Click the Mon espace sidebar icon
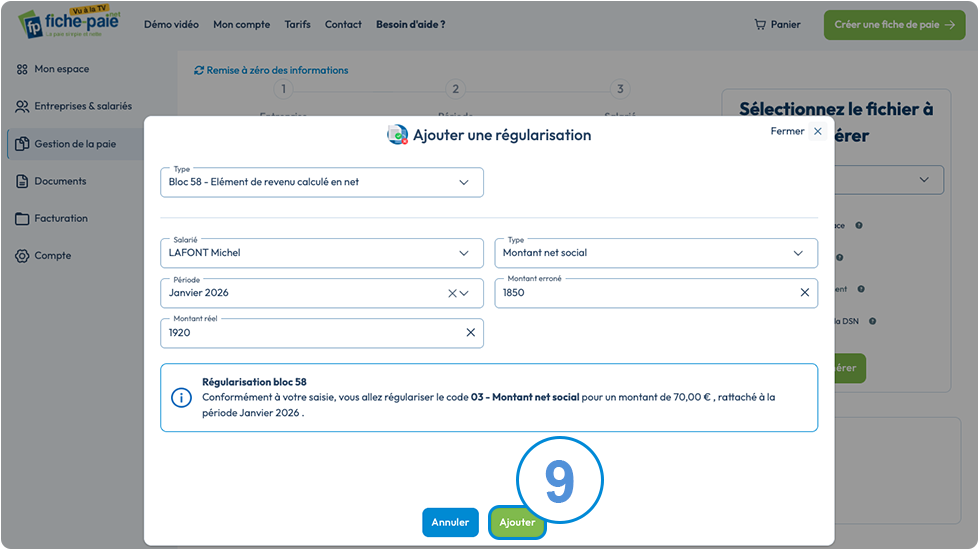 (x=22, y=69)
